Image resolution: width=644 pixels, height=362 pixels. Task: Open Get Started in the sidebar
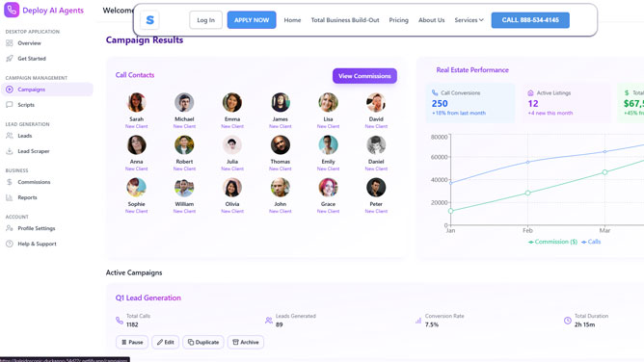[x=47, y=59]
